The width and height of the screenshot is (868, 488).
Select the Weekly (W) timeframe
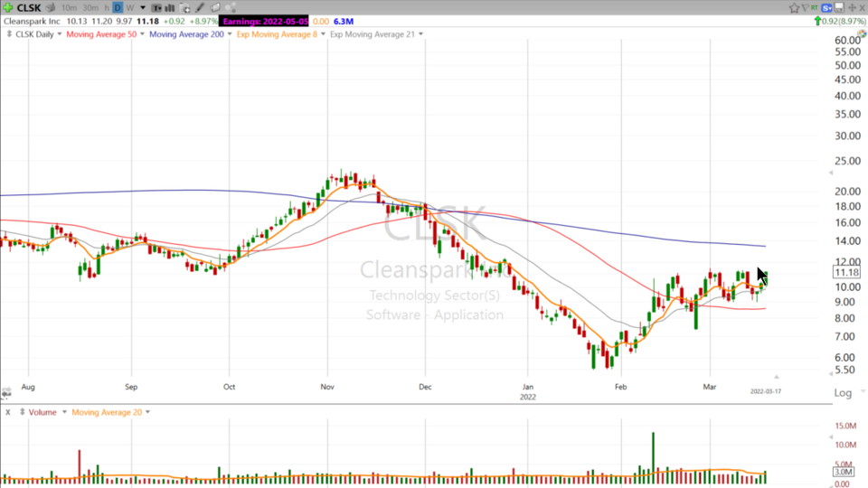[x=129, y=7]
